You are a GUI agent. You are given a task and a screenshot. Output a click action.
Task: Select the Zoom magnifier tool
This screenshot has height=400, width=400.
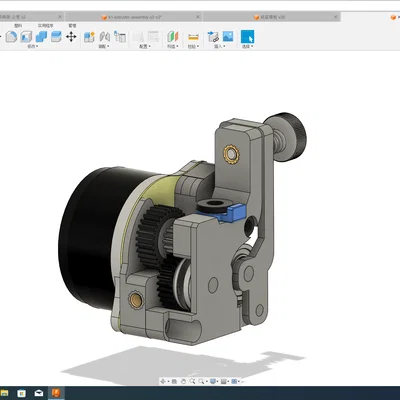pos(192,381)
